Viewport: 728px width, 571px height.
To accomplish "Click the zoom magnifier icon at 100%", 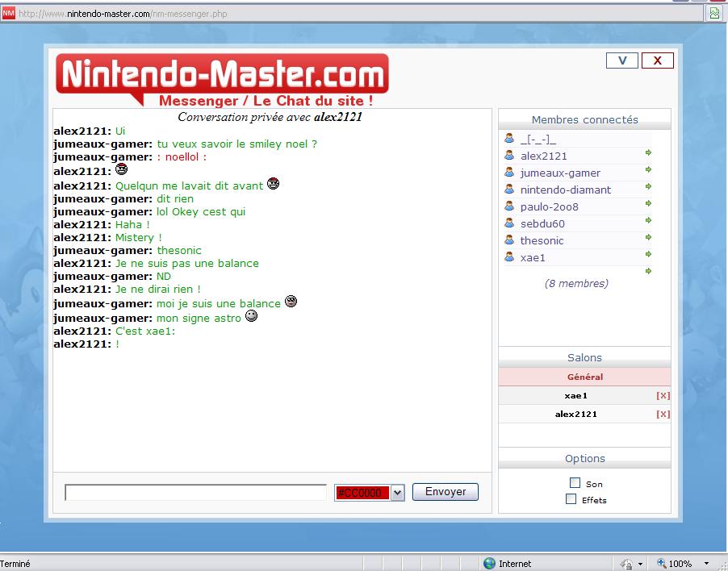I will tap(662, 563).
